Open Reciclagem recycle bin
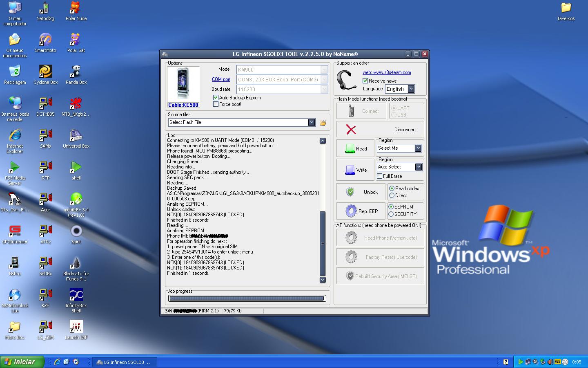This screenshot has height=368, width=588. coord(15,74)
